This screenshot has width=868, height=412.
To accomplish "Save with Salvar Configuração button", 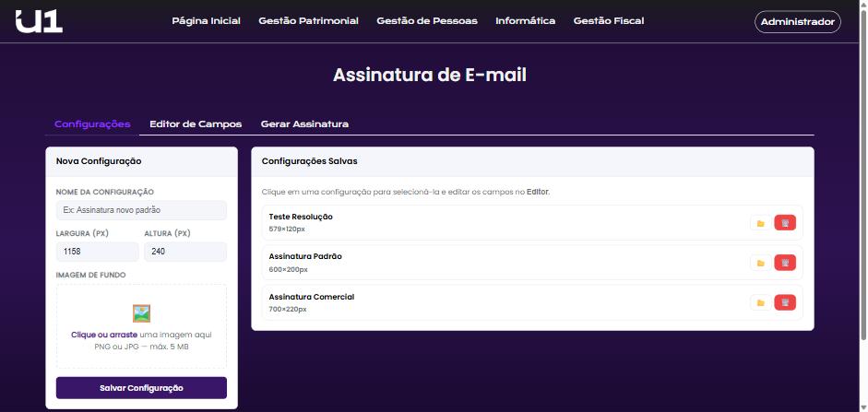I will pyautogui.click(x=142, y=388).
